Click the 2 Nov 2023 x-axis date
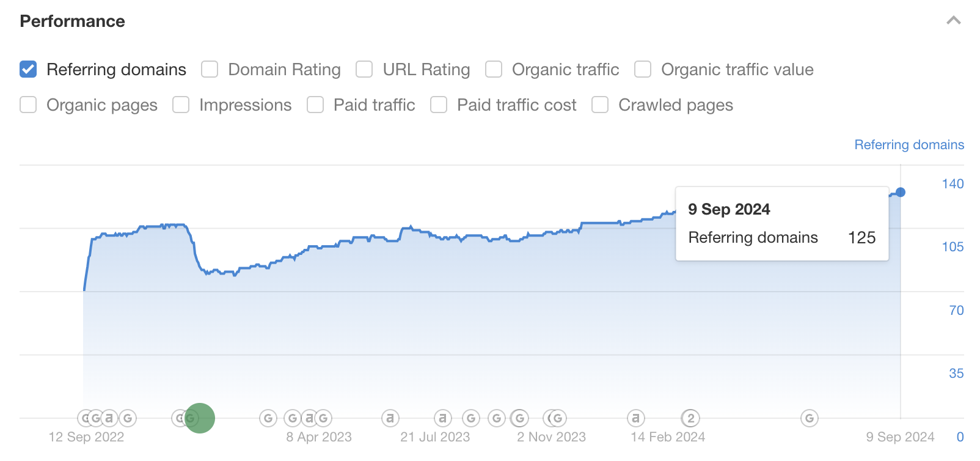This screenshot has height=461, width=980. coord(551,437)
